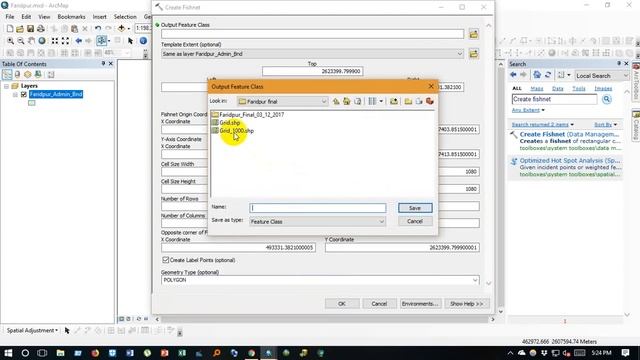The width and height of the screenshot is (640, 360).
Task: Expand the Faridpur_Admin_Bnd layer node
Action: tap(15, 94)
